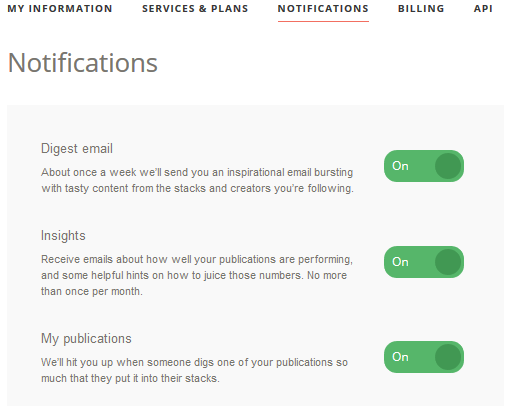Click the Insights description paragraph
The width and height of the screenshot is (509, 406).
tap(197, 275)
